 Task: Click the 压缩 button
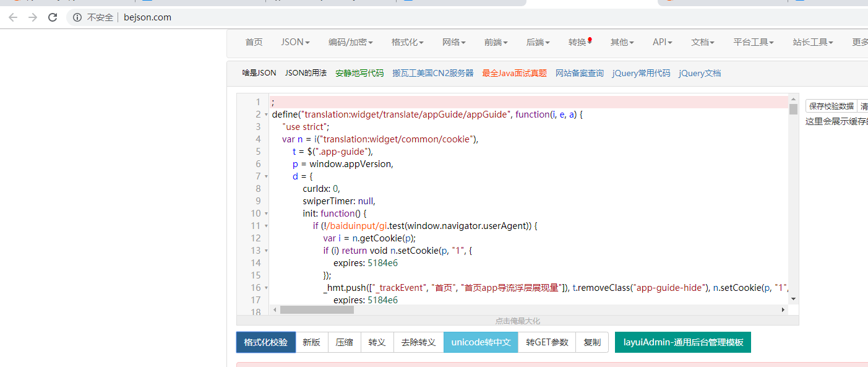[x=345, y=342]
